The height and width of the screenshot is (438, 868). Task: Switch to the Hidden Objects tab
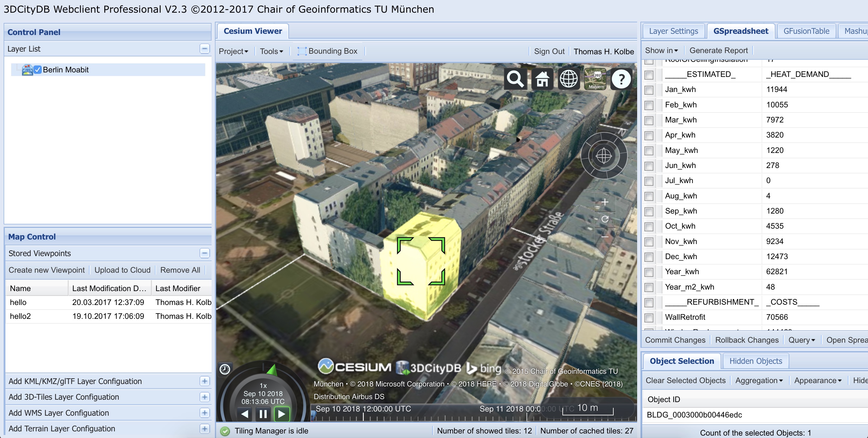(756, 361)
